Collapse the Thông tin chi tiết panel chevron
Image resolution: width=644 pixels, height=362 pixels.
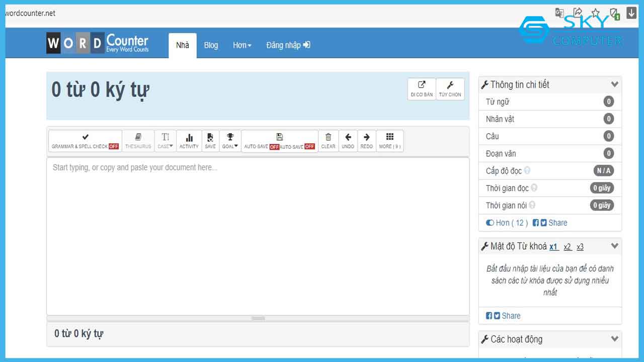point(614,84)
